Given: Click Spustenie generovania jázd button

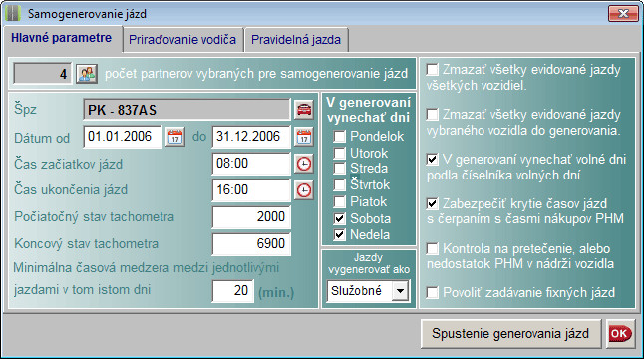Looking at the screenshot, I should click(510, 333).
